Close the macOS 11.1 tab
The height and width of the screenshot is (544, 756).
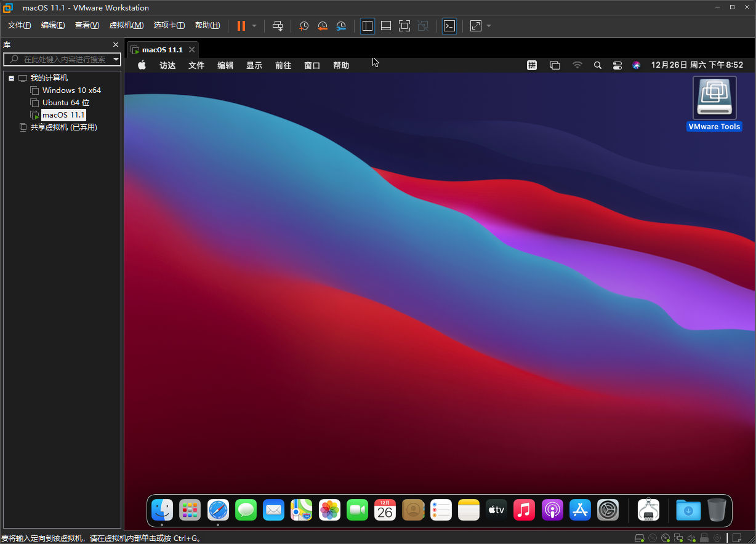[191, 50]
